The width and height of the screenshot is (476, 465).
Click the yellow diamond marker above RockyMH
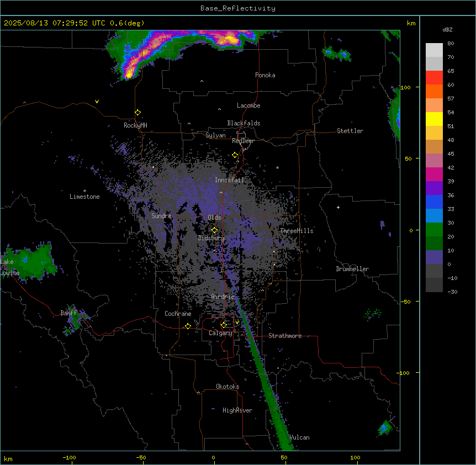coord(138,113)
